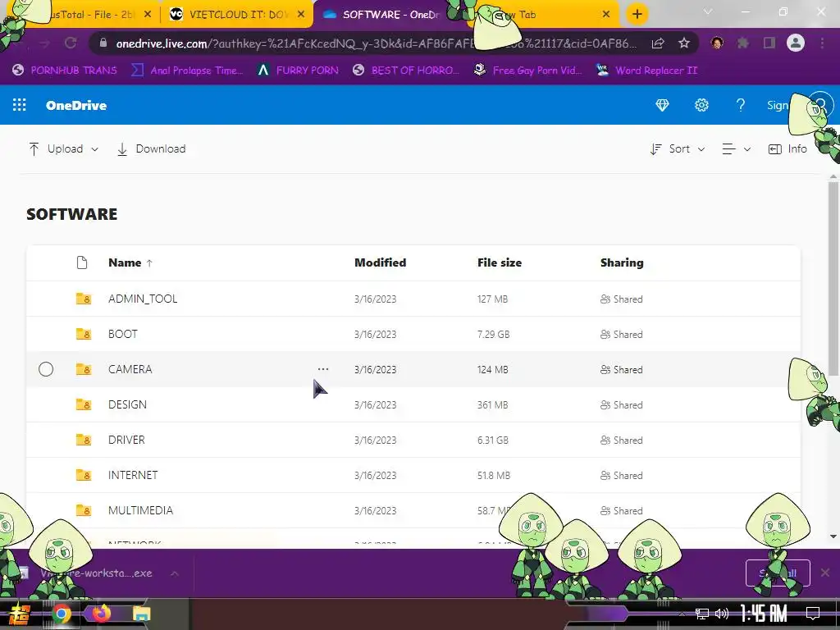
Task: Click Shared status for INTERNET row
Action: [622, 476]
